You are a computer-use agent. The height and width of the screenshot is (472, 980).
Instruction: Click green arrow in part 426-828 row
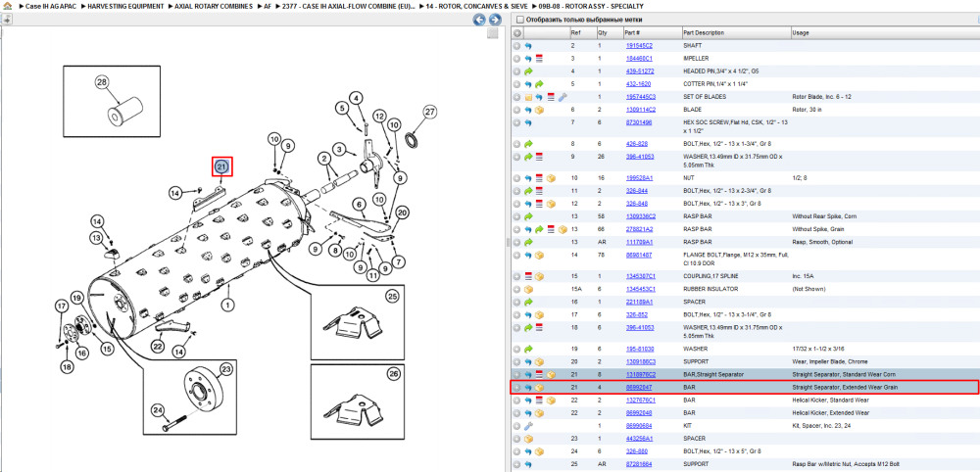(528, 144)
